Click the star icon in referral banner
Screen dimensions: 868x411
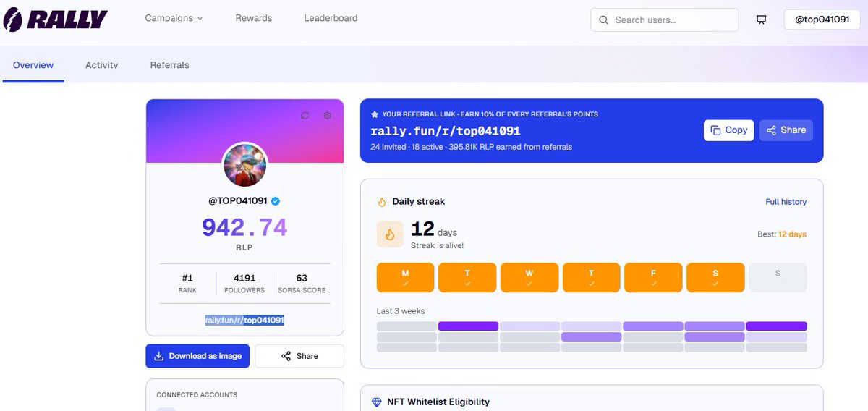point(375,114)
